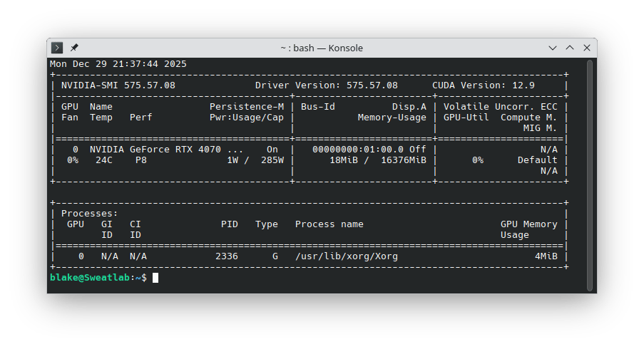Click the terminal's vertical scrollbar
The image size is (644, 349).
pyautogui.click(x=590, y=175)
